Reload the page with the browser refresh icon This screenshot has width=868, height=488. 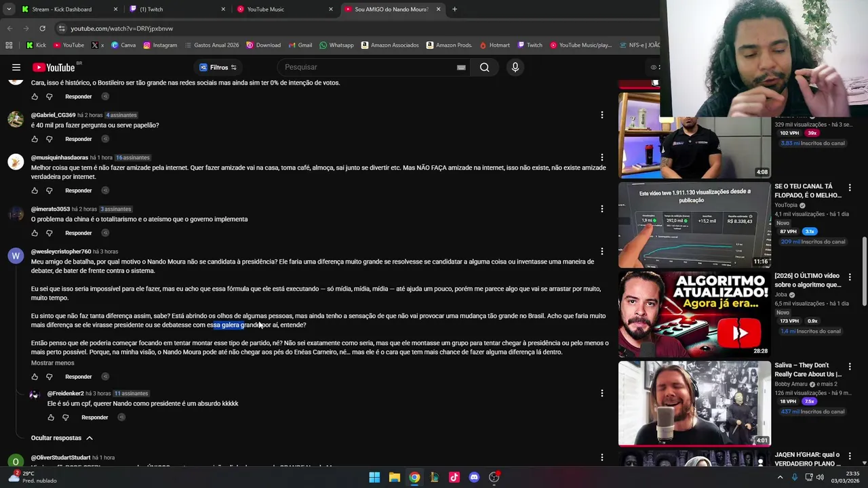[x=42, y=28]
